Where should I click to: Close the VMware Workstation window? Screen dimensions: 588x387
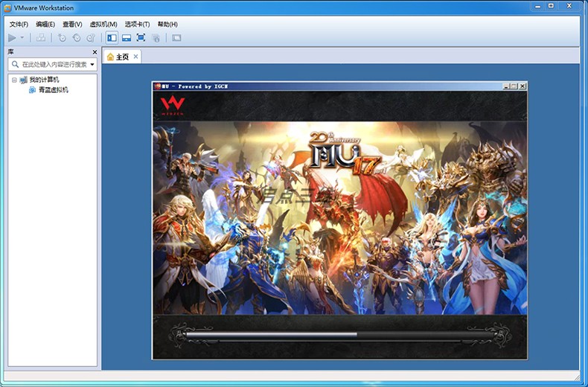tap(569, 6)
